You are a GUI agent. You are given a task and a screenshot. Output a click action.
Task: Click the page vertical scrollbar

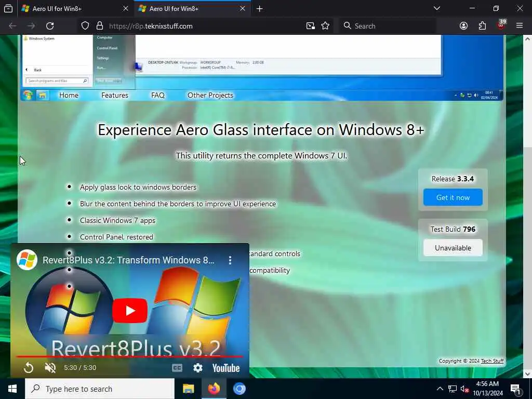[x=527, y=206]
